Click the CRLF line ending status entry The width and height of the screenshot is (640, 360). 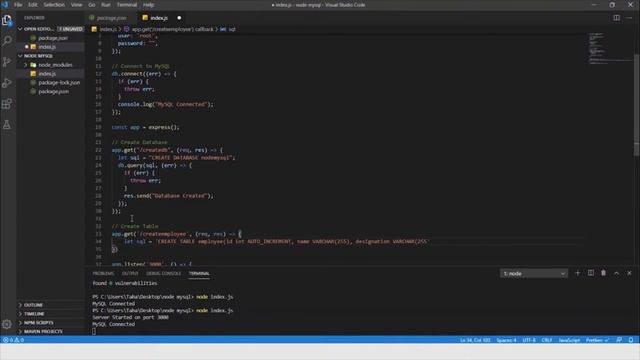tap(547, 340)
